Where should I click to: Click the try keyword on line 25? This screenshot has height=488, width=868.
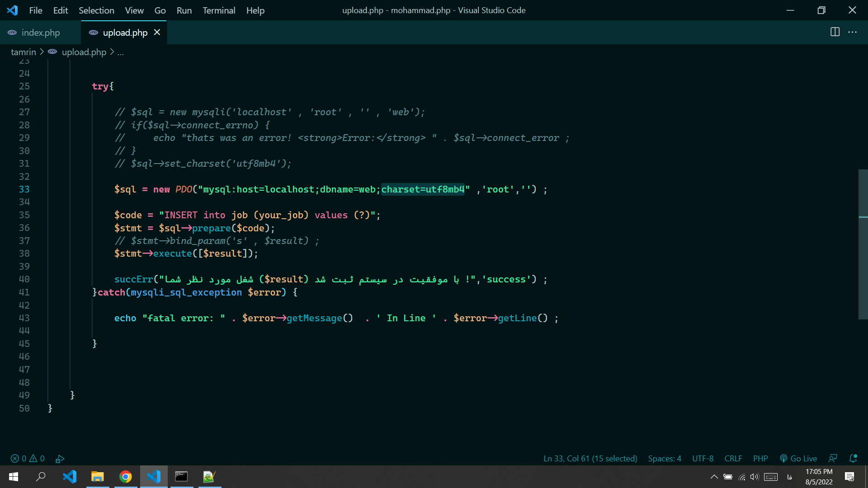100,86
